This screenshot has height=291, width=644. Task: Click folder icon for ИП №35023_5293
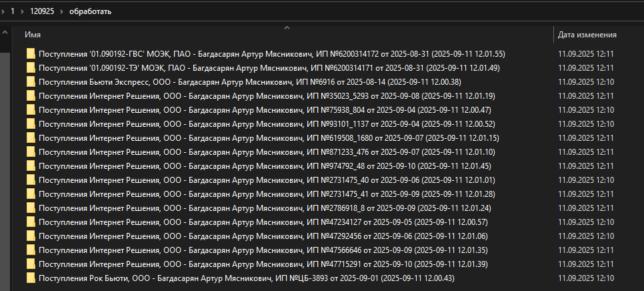pyautogui.click(x=31, y=95)
